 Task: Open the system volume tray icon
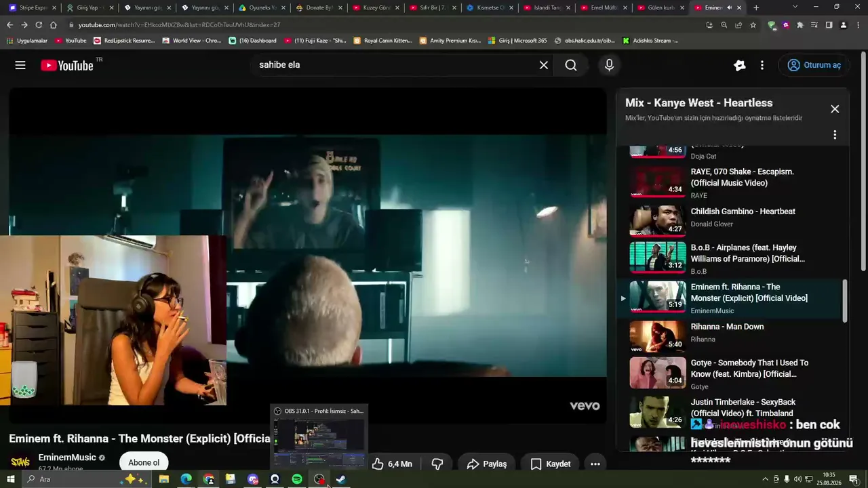797,479
